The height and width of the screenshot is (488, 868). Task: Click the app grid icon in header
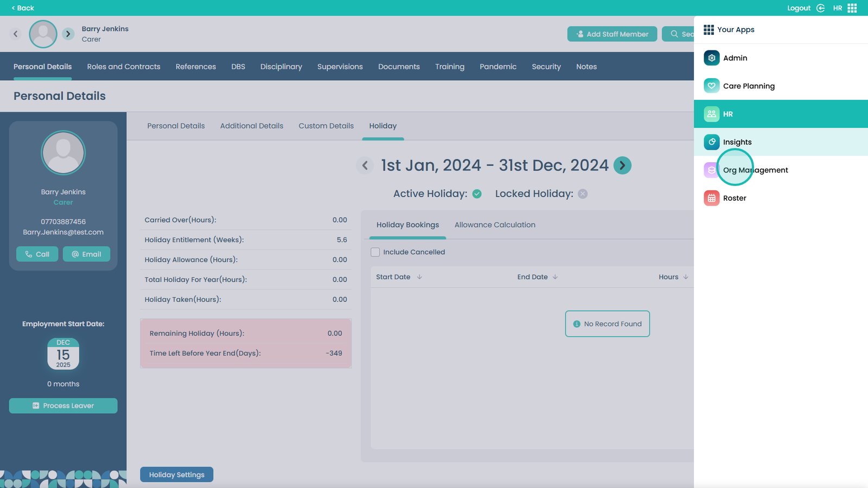coord(852,8)
